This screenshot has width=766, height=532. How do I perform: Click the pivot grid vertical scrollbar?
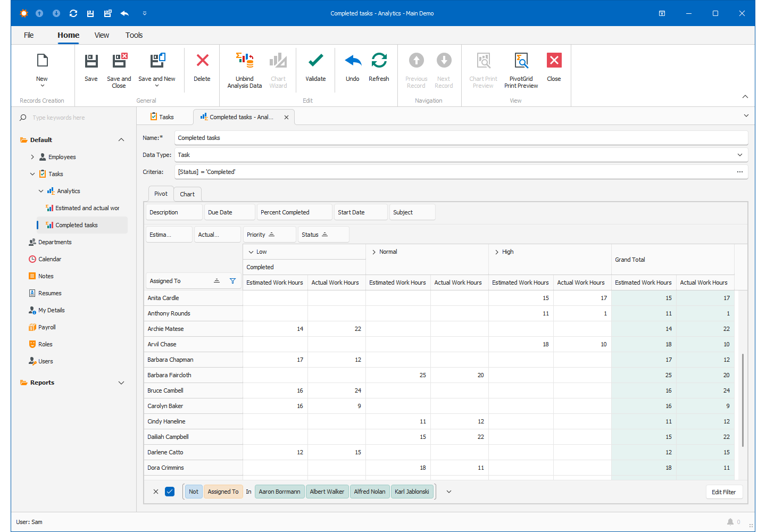[743, 399]
